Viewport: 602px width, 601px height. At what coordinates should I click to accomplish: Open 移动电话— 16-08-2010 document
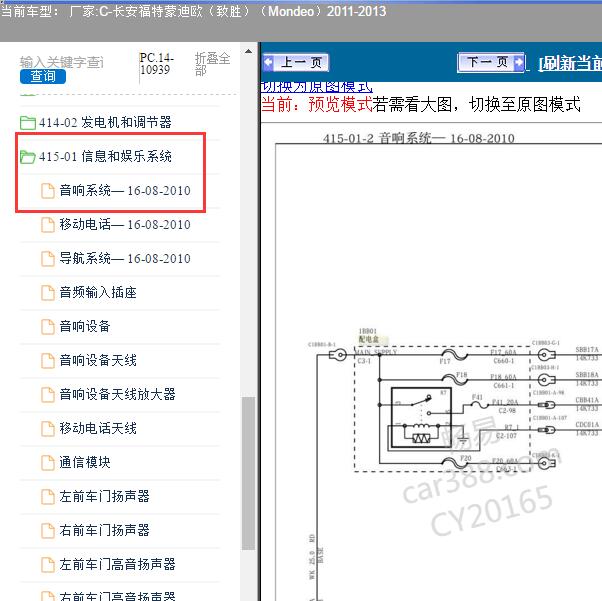(125, 225)
